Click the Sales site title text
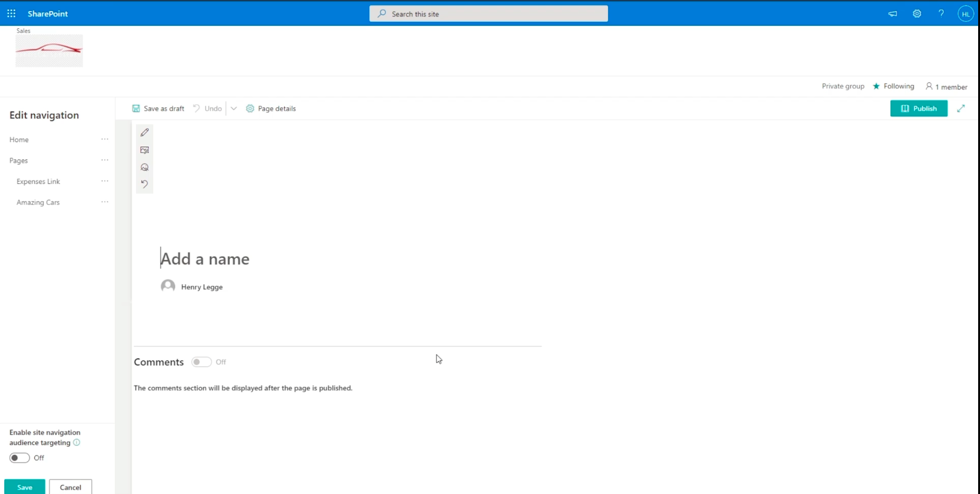Viewport: 980px width, 494px height. [23, 31]
